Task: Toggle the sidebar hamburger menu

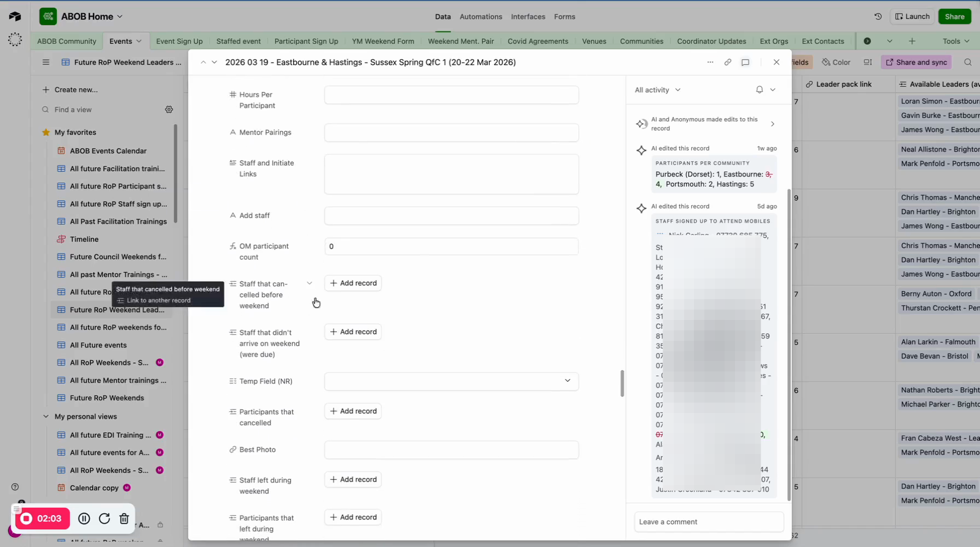Action: click(46, 62)
